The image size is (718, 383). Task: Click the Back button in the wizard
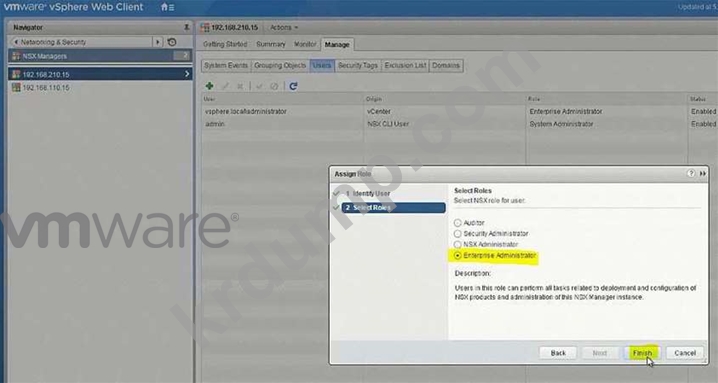[x=558, y=353]
